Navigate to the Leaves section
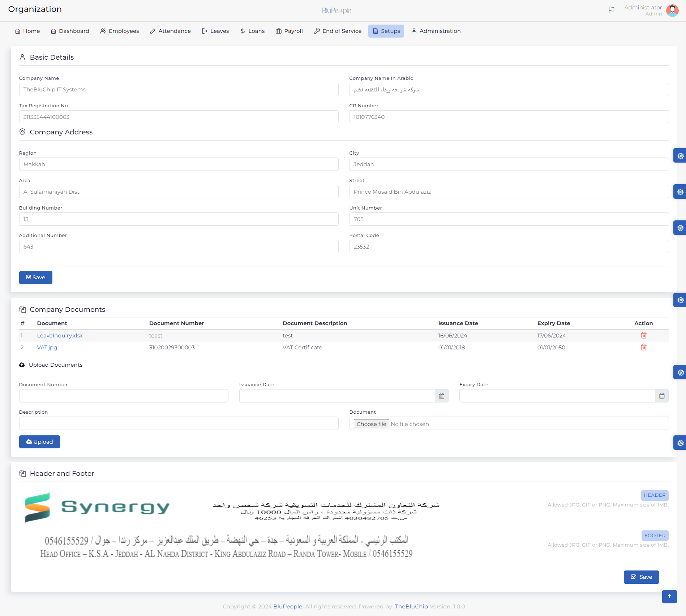This screenshot has width=686, height=616. tap(215, 31)
